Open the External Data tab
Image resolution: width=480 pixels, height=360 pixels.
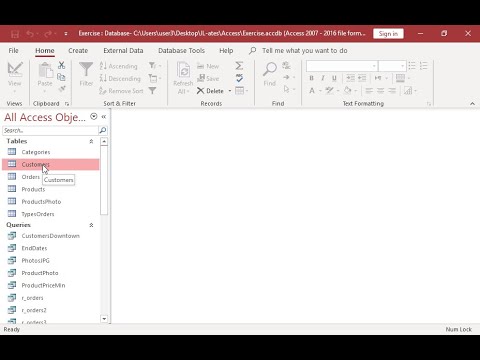click(123, 51)
